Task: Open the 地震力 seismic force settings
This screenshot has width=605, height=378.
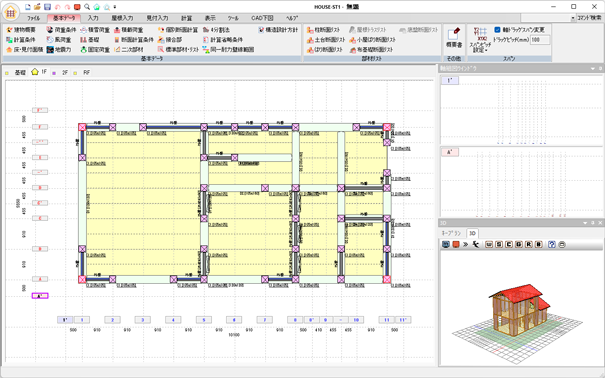Action: coord(59,50)
